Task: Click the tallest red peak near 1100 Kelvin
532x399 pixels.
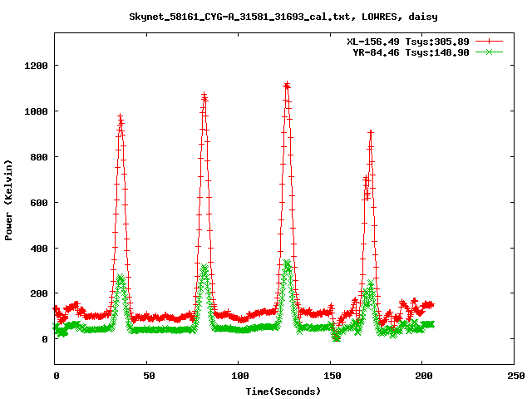Action: click(287, 85)
